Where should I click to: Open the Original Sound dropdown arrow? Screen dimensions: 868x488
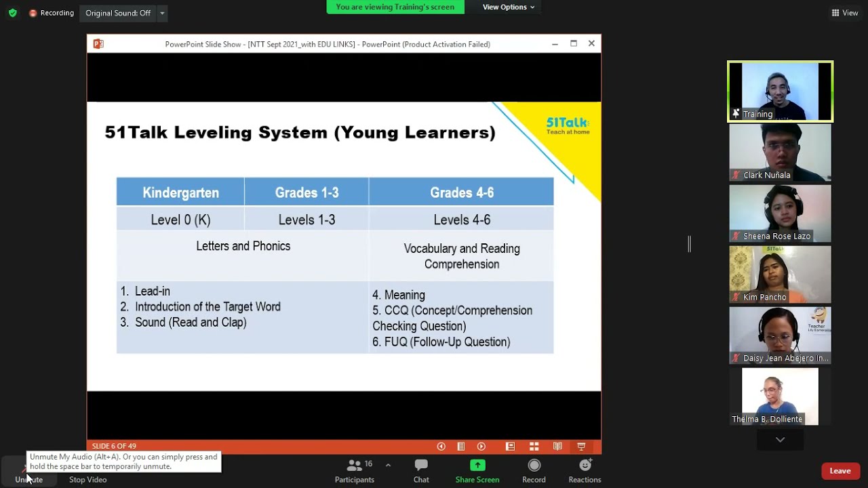[162, 13]
